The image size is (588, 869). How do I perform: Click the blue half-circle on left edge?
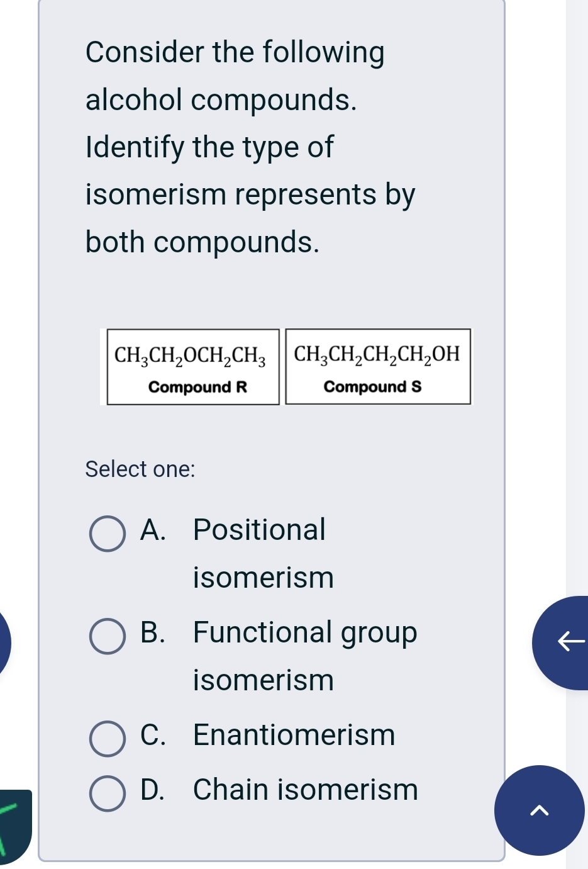pos(4,642)
